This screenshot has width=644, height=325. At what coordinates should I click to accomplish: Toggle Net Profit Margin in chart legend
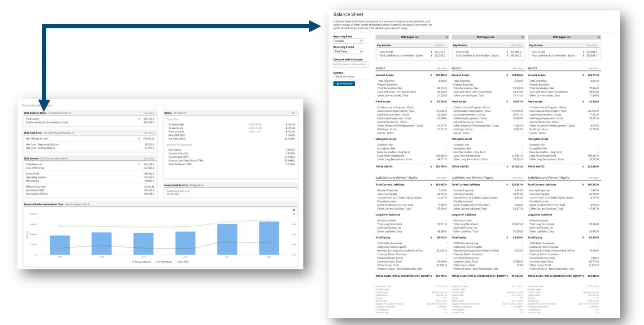(x=161, y=261)
